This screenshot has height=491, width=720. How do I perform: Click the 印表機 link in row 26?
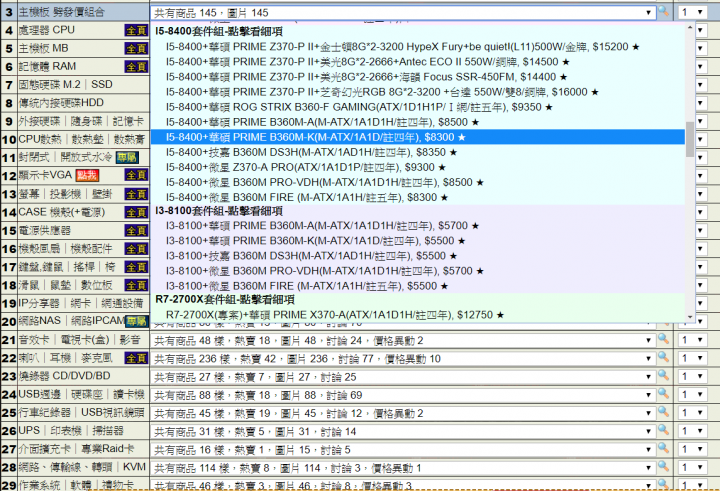pos(66,431)
